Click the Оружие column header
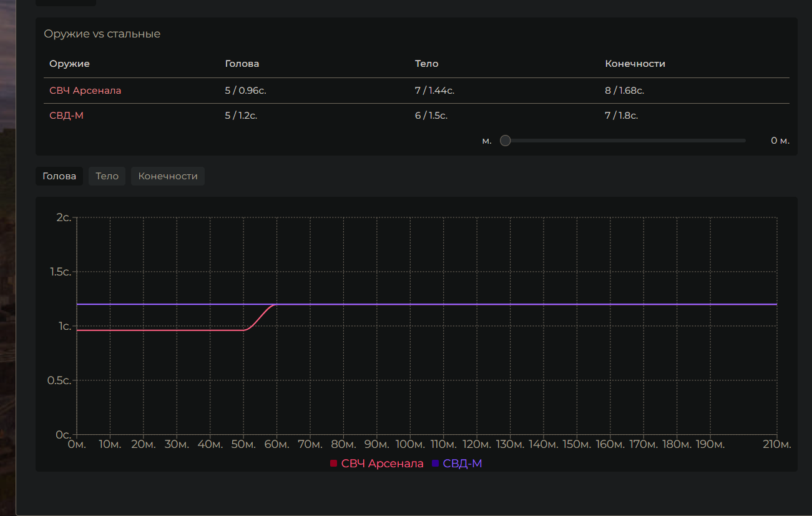Image resolution: width=812 pixels, height=516 pixels. pos(69,64)
